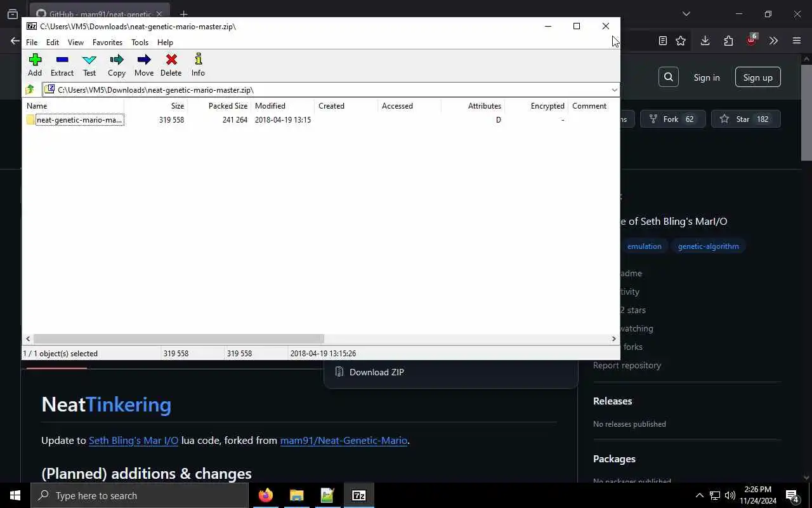812x508 pixels.
Task: Click the taskbar search box
Action: [x=140, y=495]
